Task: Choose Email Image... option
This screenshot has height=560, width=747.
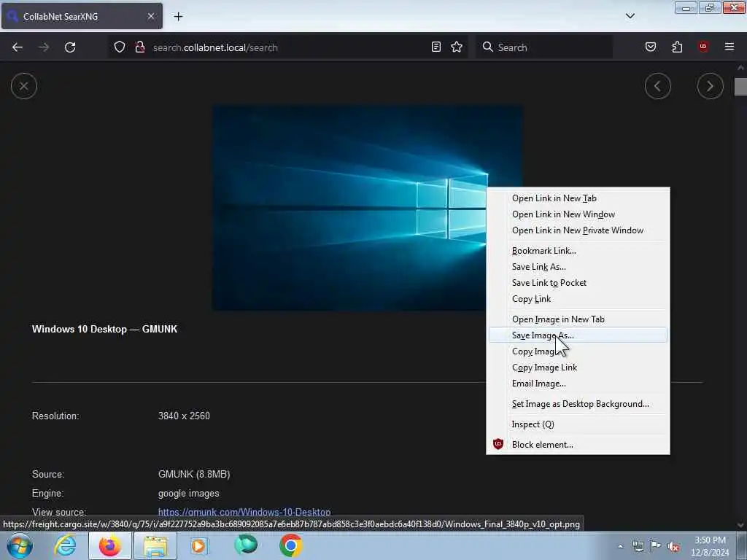Action: pos(578,384)
